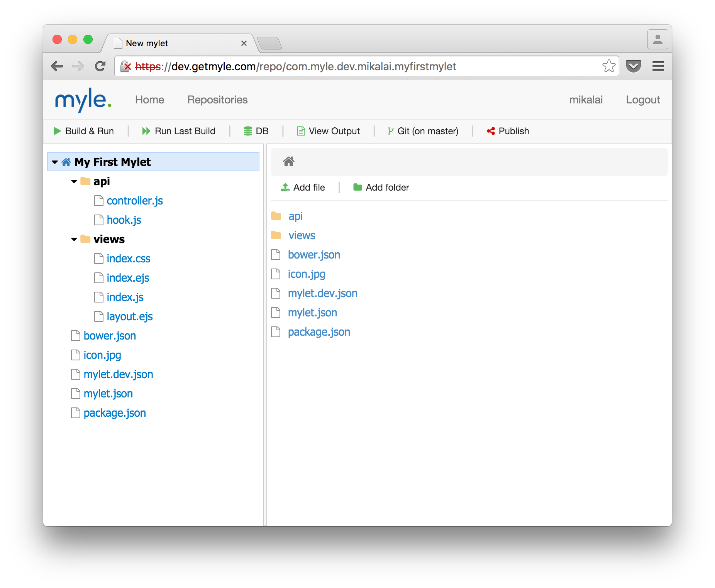Reload the page
This screenshot has height=588, width=715.
coord(100,66)
